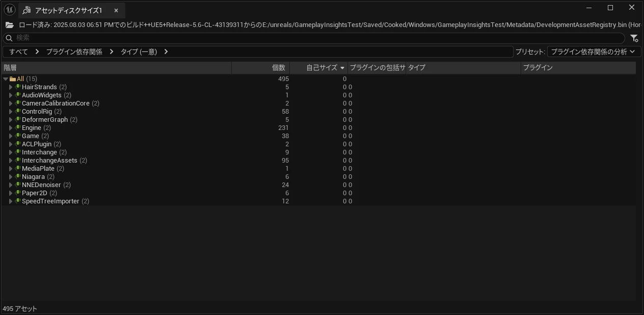Screen dimensions: 644x315
Task: Click the DeformerGraph plugin icon
Action: (x=18, y=120)
